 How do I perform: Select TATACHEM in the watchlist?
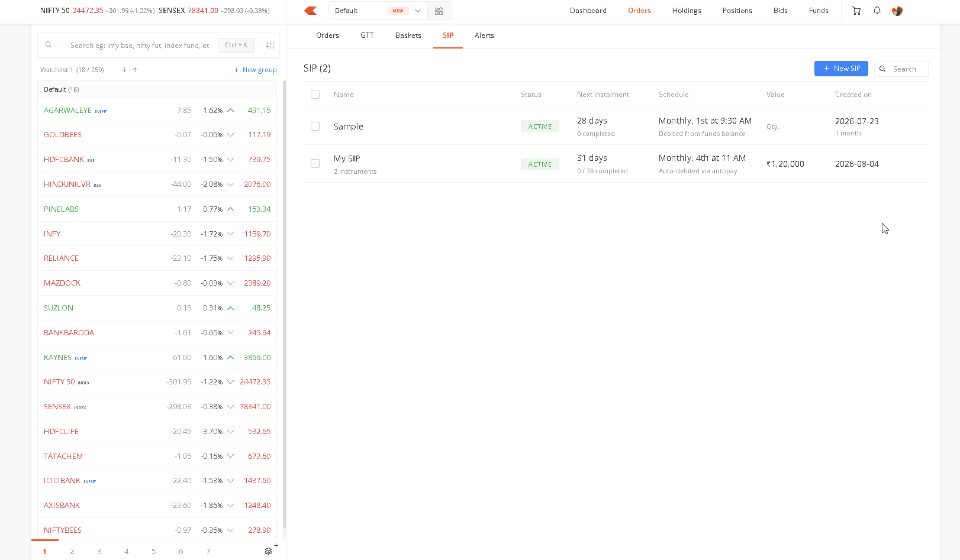(157, 457)
